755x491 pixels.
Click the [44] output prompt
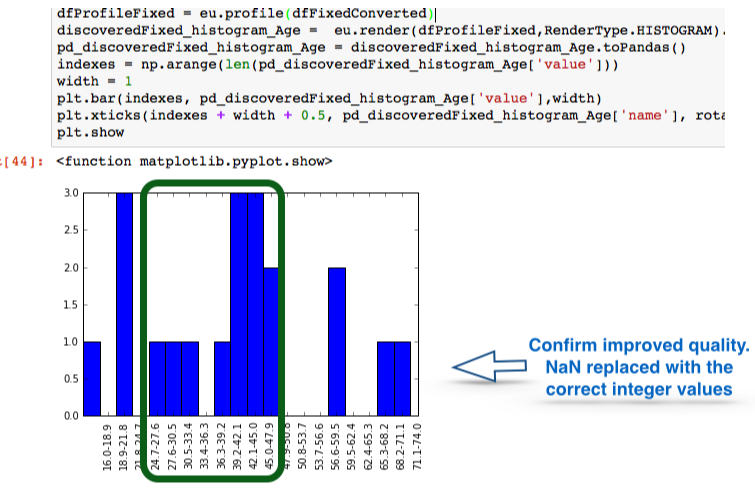pos(22,161)
